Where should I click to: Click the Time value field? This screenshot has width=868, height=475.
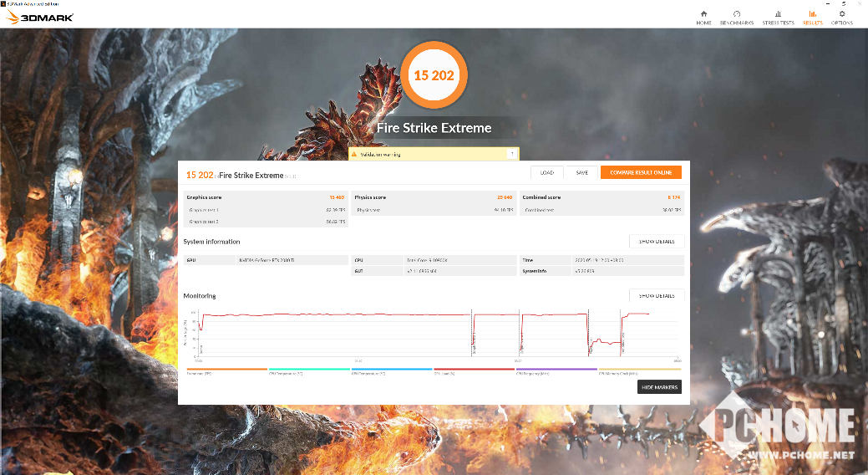point(627,260)
